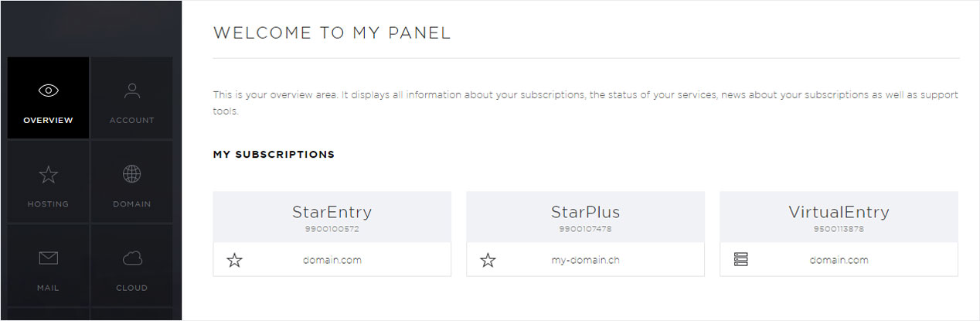Click subscription number 9500113878

[x=839, y=229]
